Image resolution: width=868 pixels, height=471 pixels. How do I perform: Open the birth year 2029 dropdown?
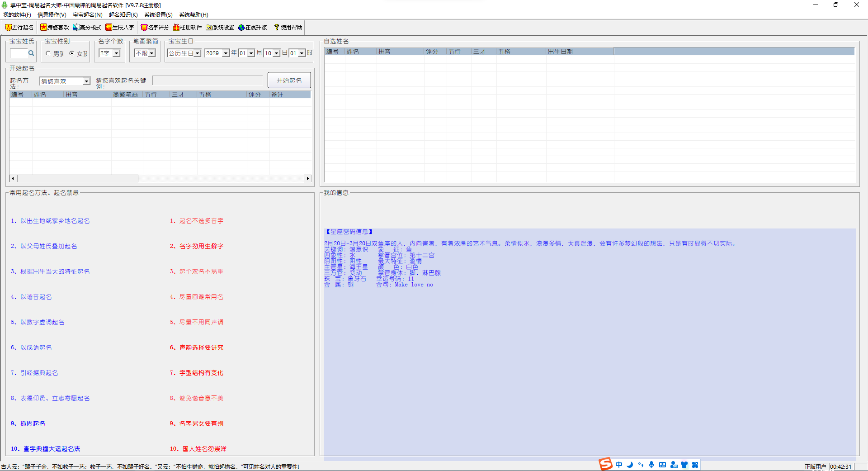click(226, 53)
